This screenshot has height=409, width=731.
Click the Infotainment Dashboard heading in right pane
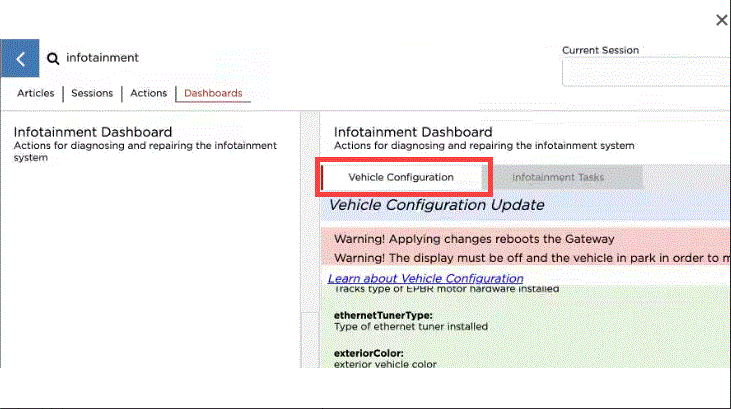point(413,132)
